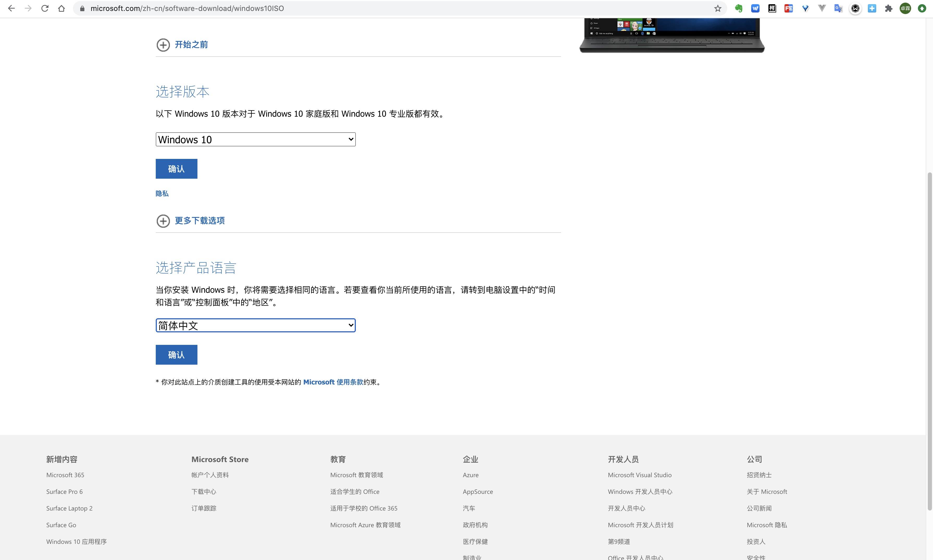This screenshot has width=933, height=560.
Task: Click the 开始之前 link text
Action: click(191, 45)
